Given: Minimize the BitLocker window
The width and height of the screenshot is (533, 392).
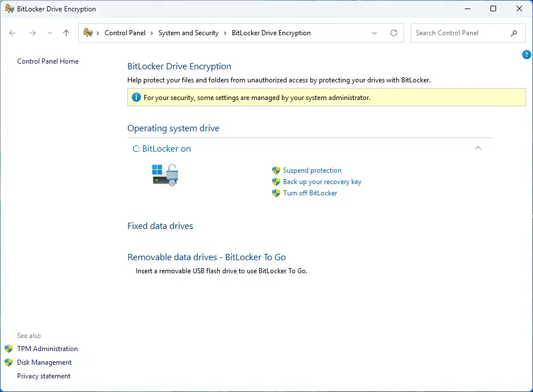Looking at the screenshot, I should click(x=468, y=9).
